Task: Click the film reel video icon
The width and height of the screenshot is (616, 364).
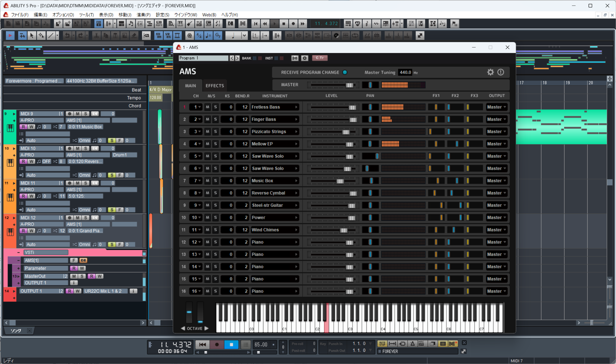Action: coord(189,36)
